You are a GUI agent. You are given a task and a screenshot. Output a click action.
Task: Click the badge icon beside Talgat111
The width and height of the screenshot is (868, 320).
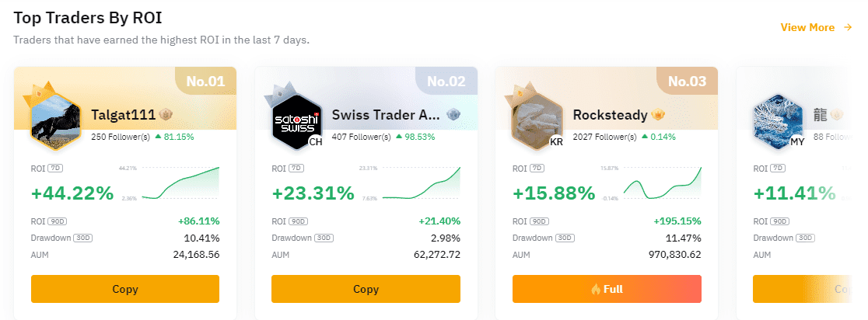[166, 115]
